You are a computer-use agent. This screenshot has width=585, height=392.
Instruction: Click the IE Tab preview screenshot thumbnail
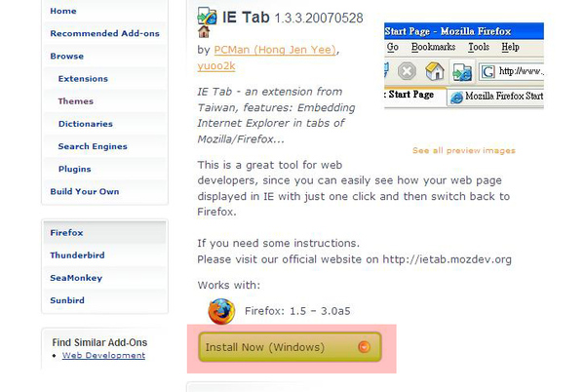[464, 65]
